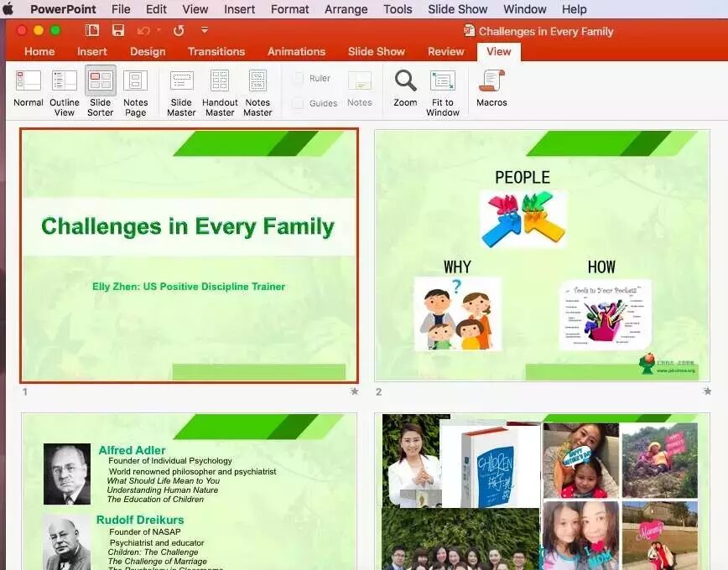
Task: Switch to Normal view
Action: coord(29,88)
